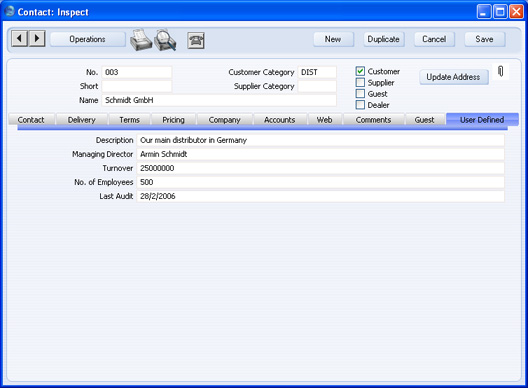528x388 pixels.
Task: Open the Delivery tab
Action: click(x=81, y=120)
